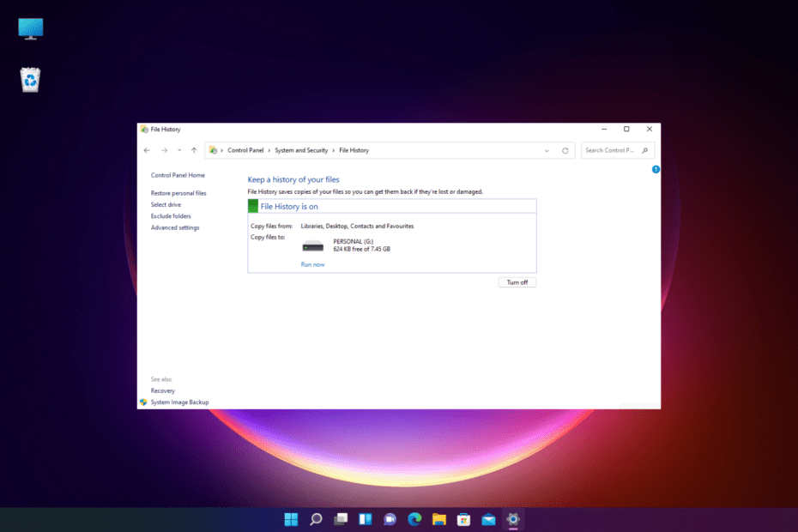Open File Explorer from the taskbar
Viewport: 798px width, 532px height.
pos(439,518)
